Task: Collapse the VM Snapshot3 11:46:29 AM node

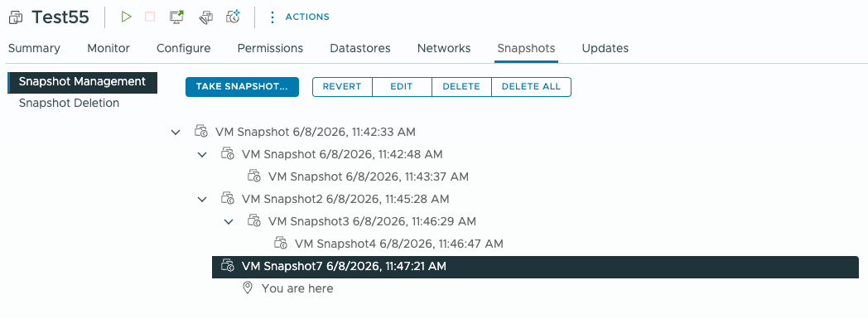Action: coord(229,221)
